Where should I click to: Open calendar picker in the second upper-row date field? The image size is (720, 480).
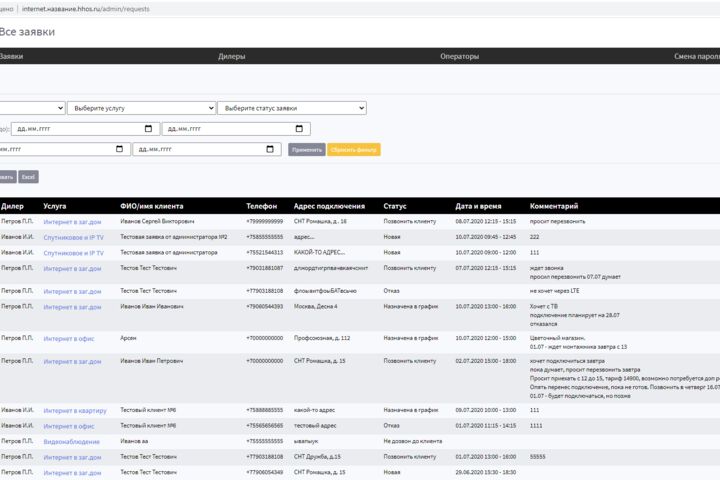299,129
